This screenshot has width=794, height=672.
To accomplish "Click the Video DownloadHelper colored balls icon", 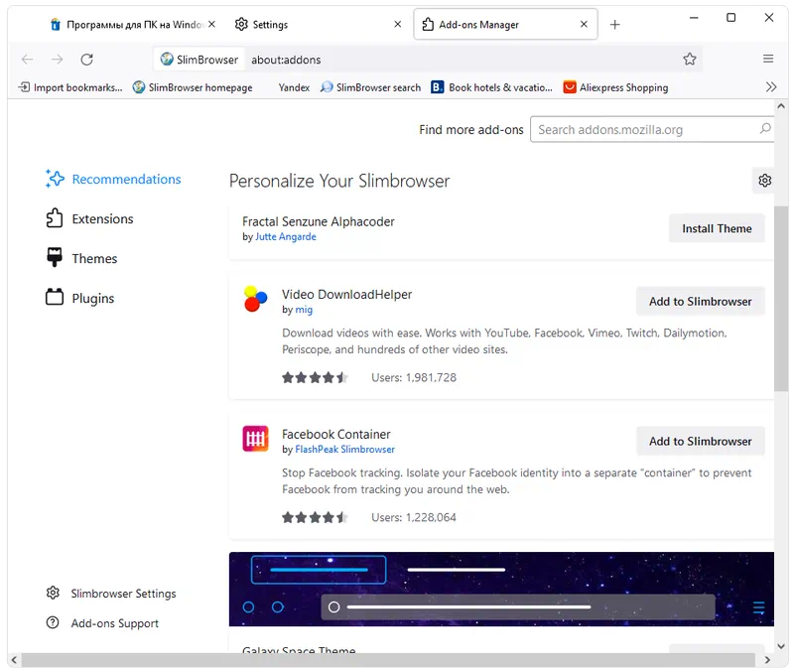I will (256, 299).
